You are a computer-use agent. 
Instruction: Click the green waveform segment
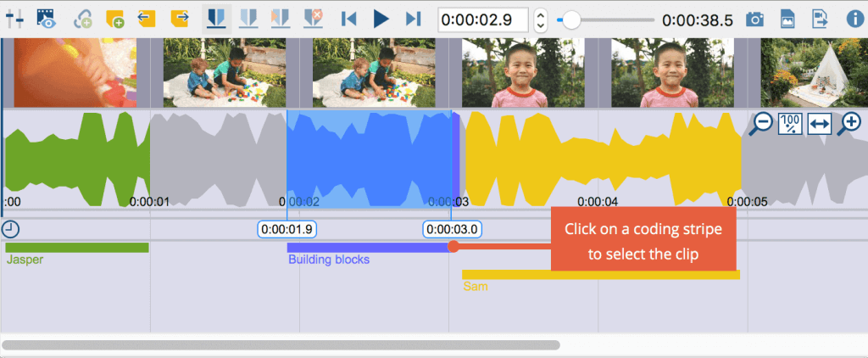[77, 159]
